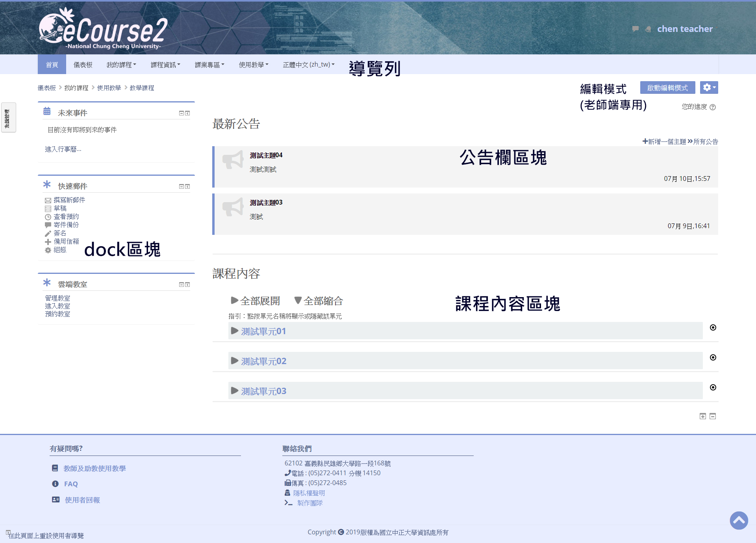
Task: Open the 正體中文 language dropdown
Action: click(x=308, y=65)
